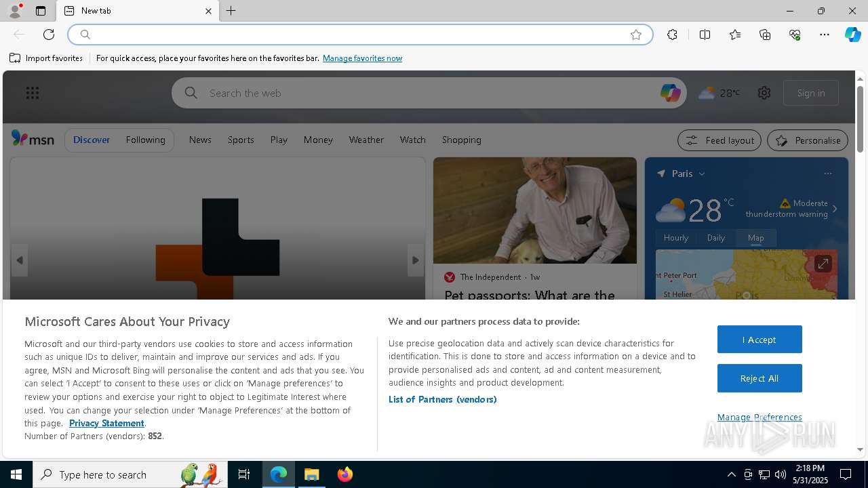Select the Hourly weather tab
The image size is (868, 488).
(676, 238)
